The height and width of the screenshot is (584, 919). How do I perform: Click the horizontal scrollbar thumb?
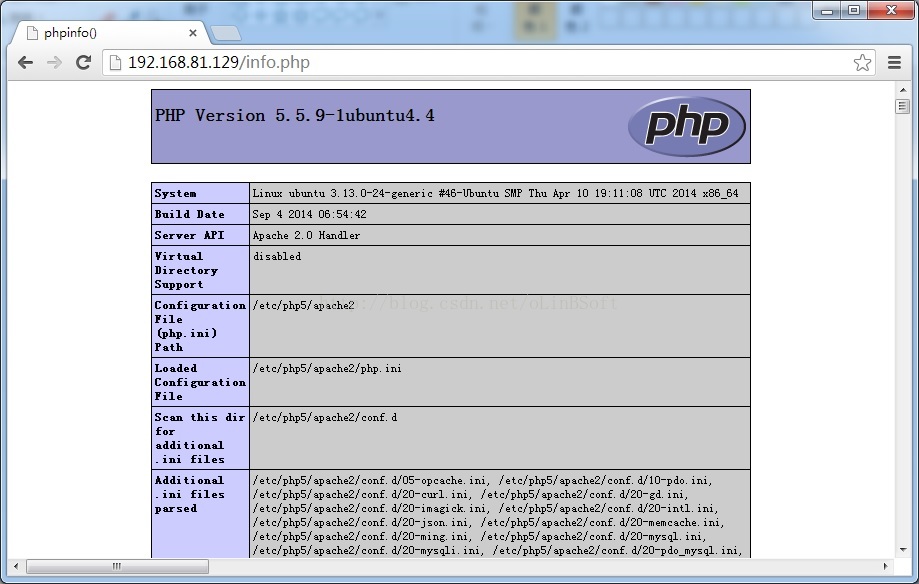point(117,566)
